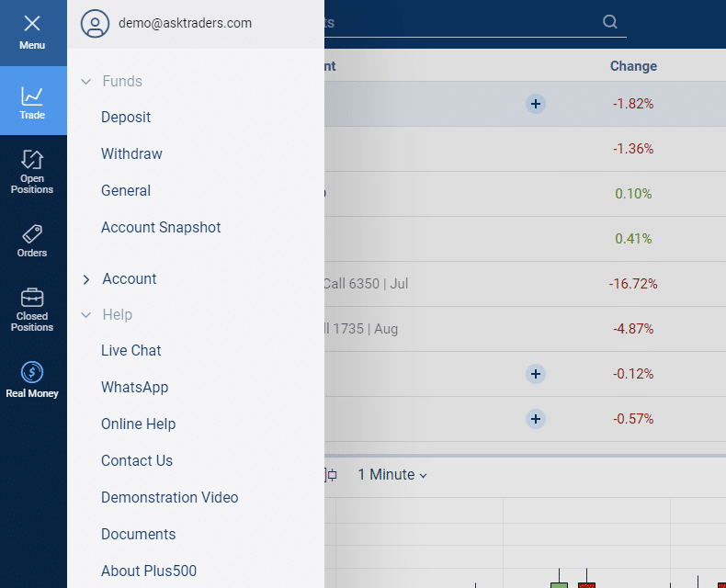726x588 pixels.
Task: Select Withdraw from the Funds menu
Action: coord(131,154)
